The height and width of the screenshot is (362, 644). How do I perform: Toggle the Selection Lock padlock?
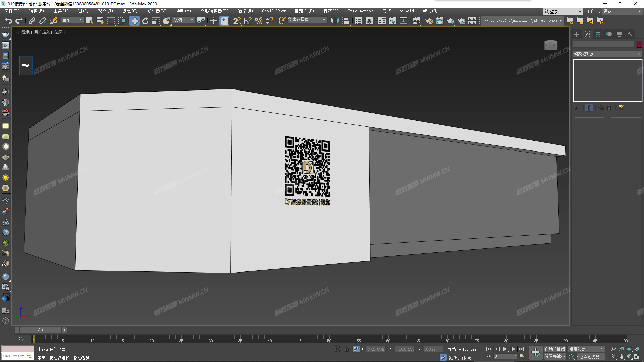[347, 349]
